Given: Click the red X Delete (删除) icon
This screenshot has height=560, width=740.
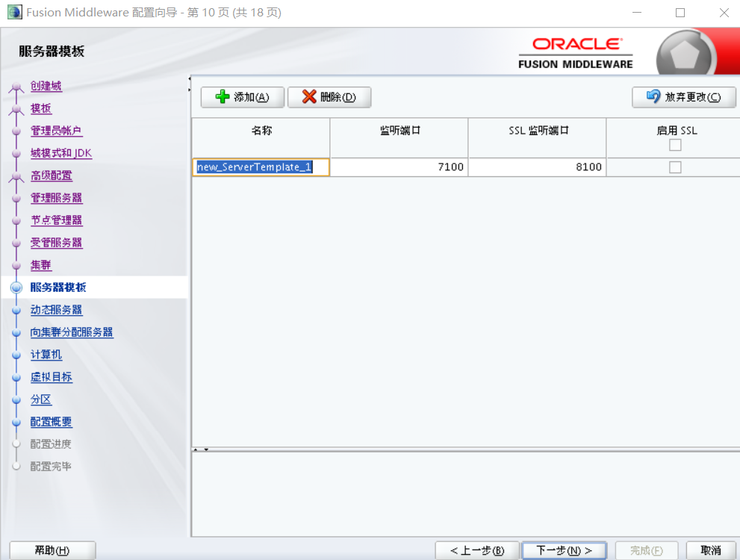Looking at the screenshot, I should (311, 97).
